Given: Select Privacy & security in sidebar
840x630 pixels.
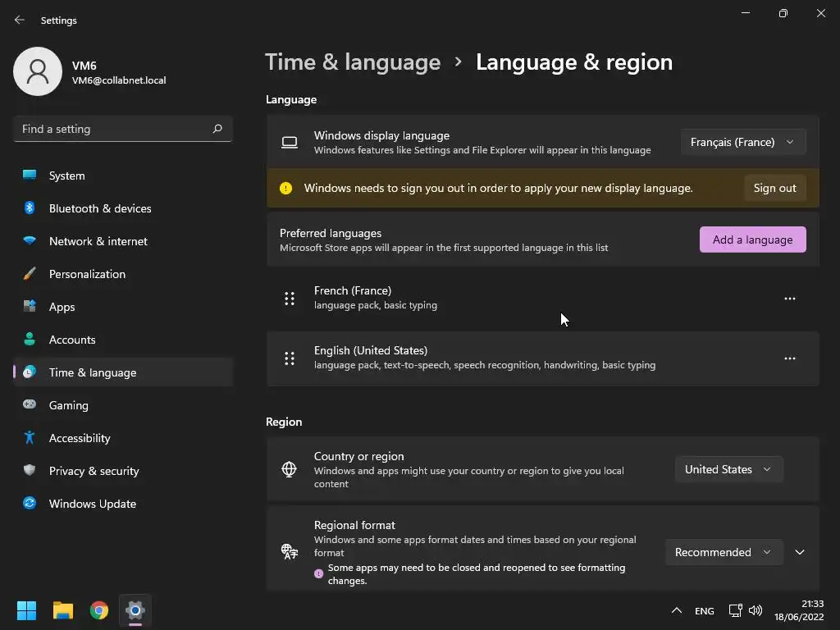Looking at the screenshot, I should [x=94, y=471].
